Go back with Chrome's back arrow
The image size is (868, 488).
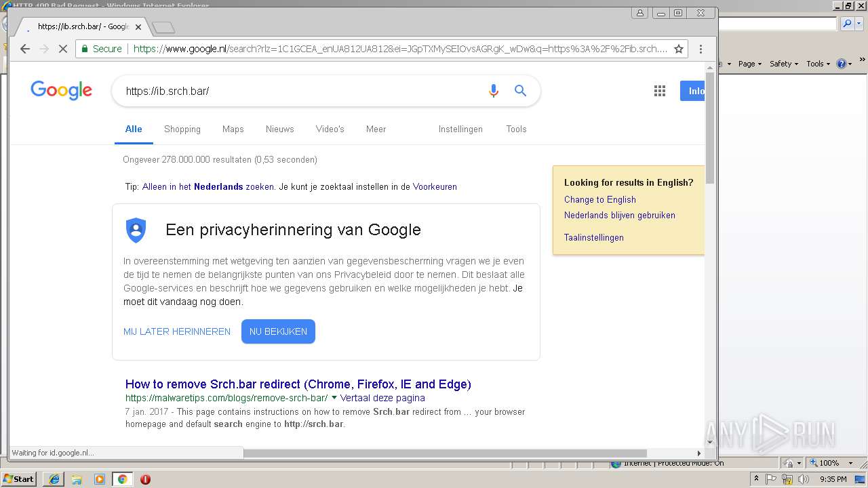(x=25, y=49)
